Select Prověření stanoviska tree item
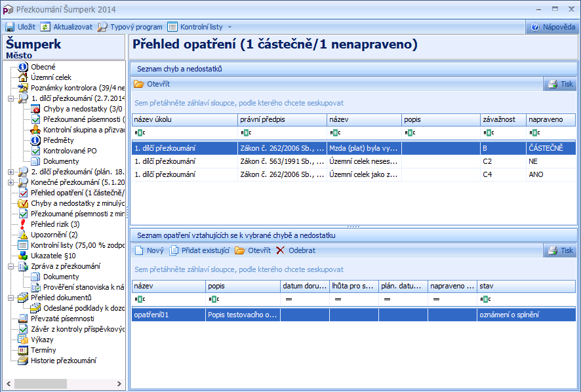The width and height of the screenshot is (581, 392). click(84, 287)
